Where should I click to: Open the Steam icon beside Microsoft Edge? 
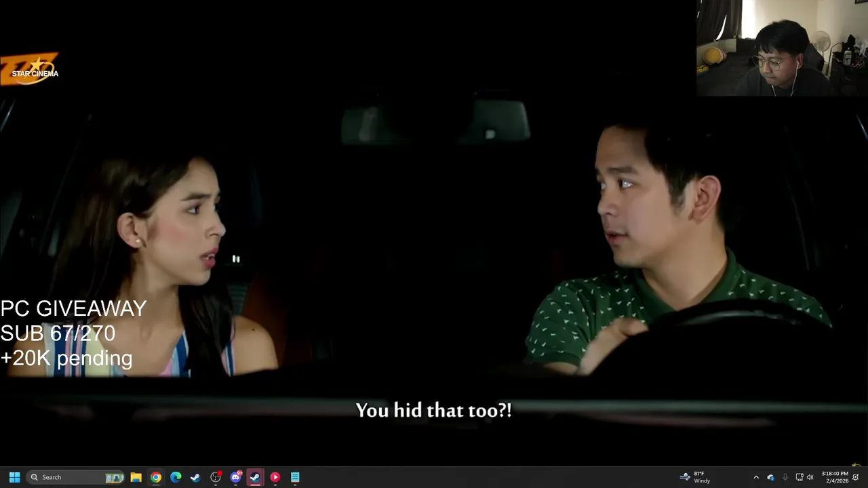pos(195,477)
